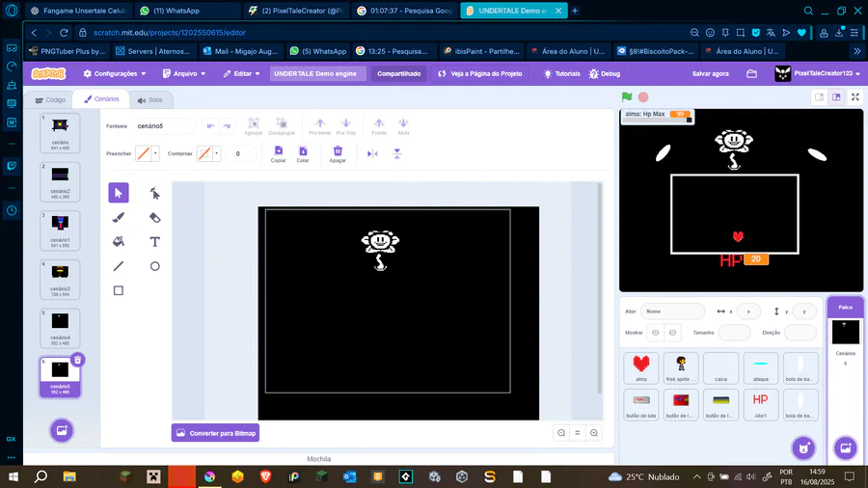Zoom out the paint canvas
This screenshot has width=868, height=488.
click(x=561, y=433)
